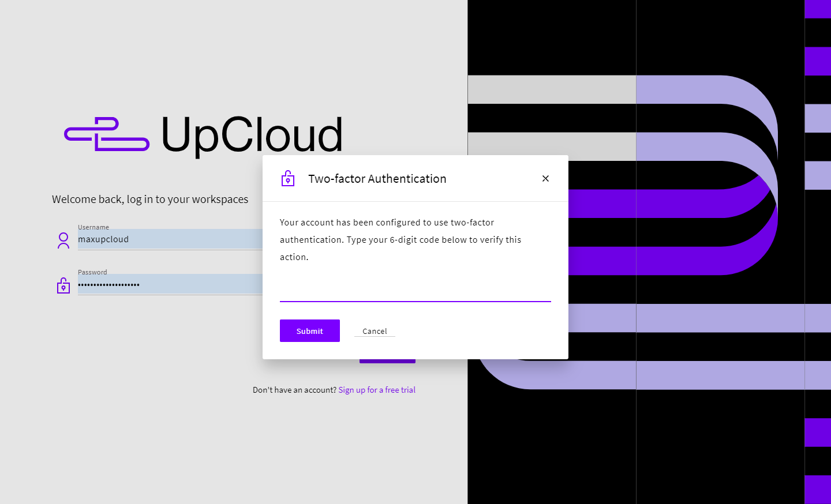
Task: Click the lock icon in Two-factor dialog header
Action: (x=288, y=179)
